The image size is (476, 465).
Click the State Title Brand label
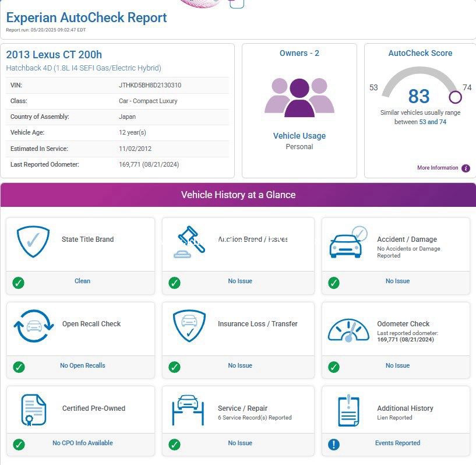point(88,239)
